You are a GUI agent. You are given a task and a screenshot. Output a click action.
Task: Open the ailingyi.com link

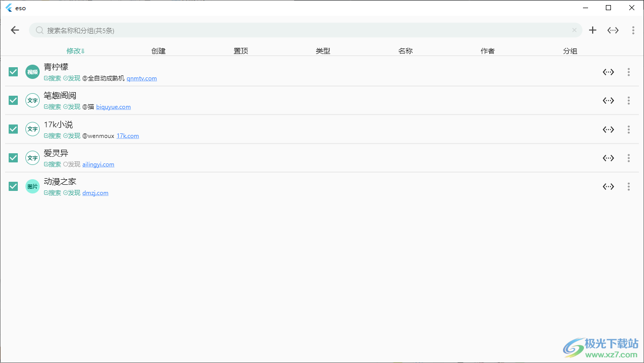pos(98,164)
